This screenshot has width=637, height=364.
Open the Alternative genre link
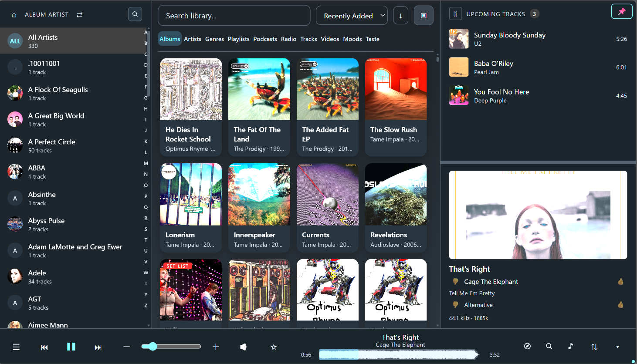(x=478, y=305)
